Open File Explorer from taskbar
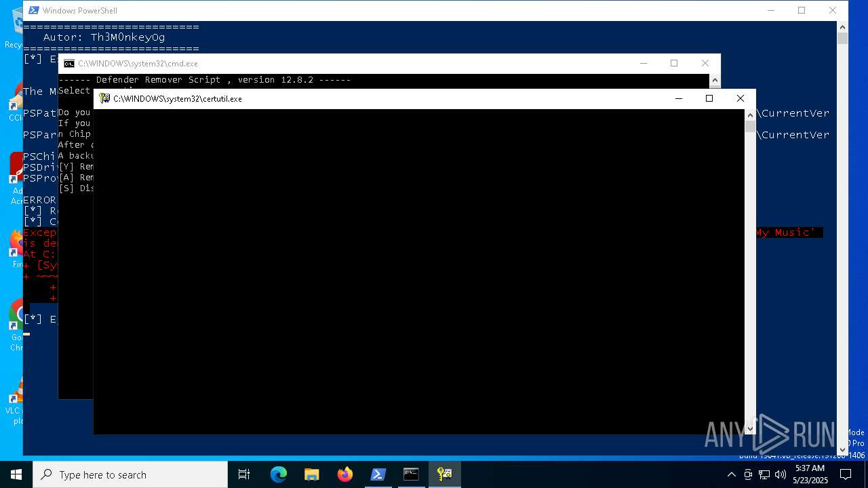 click(x=311, y=474)
